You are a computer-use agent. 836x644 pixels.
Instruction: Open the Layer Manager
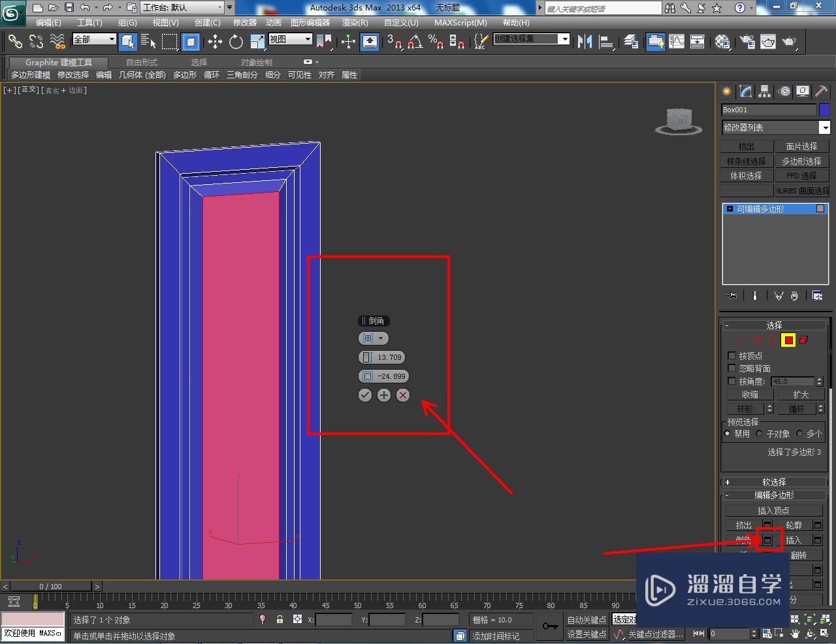[631, 42]
